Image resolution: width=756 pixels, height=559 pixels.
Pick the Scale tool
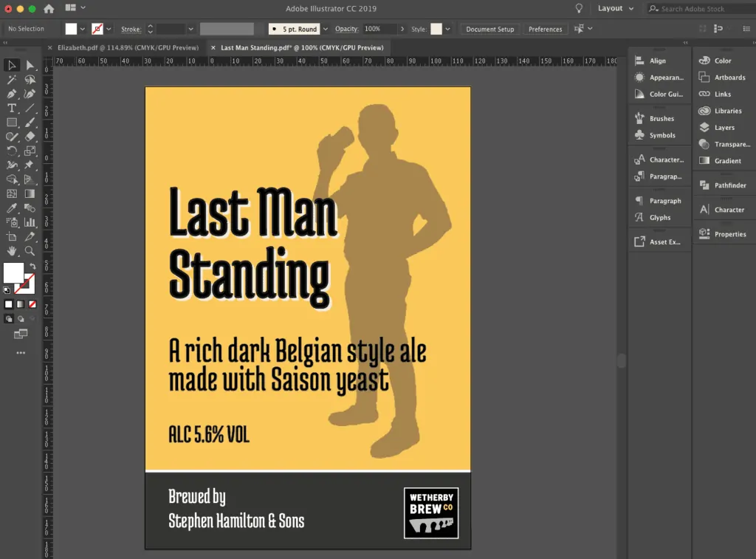pyautogui.click(x=30, y=151)
